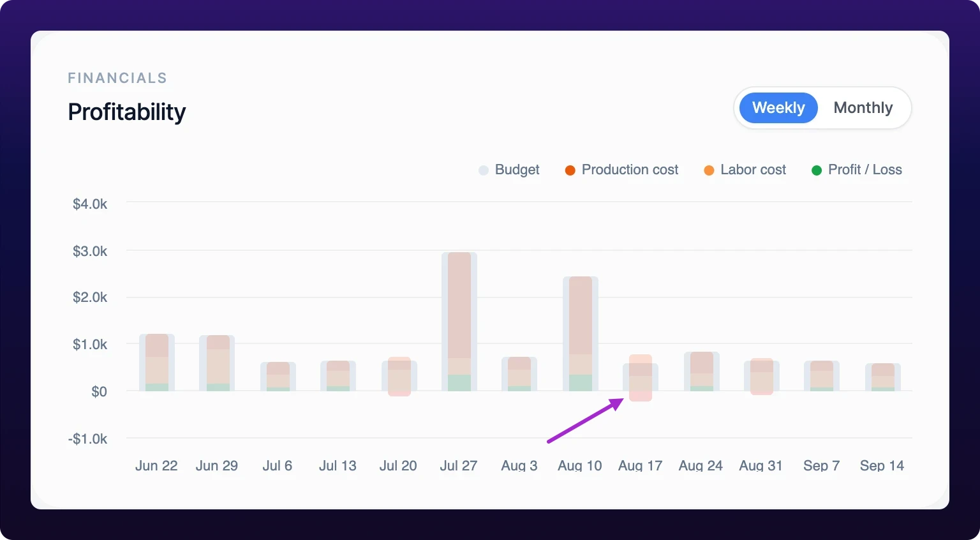Click the $0 axis value

pyautogui.click(x=99, y=392)
